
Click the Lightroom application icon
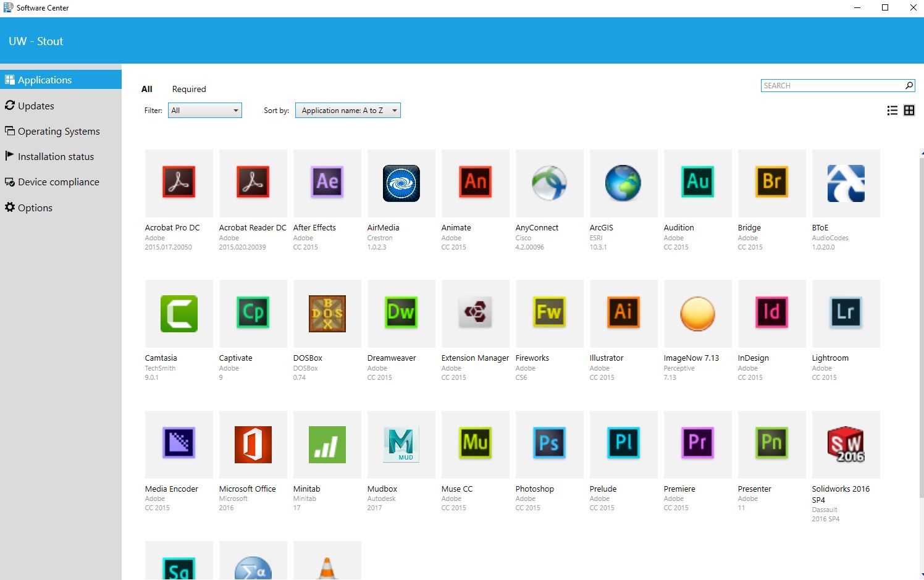[846, 314]
